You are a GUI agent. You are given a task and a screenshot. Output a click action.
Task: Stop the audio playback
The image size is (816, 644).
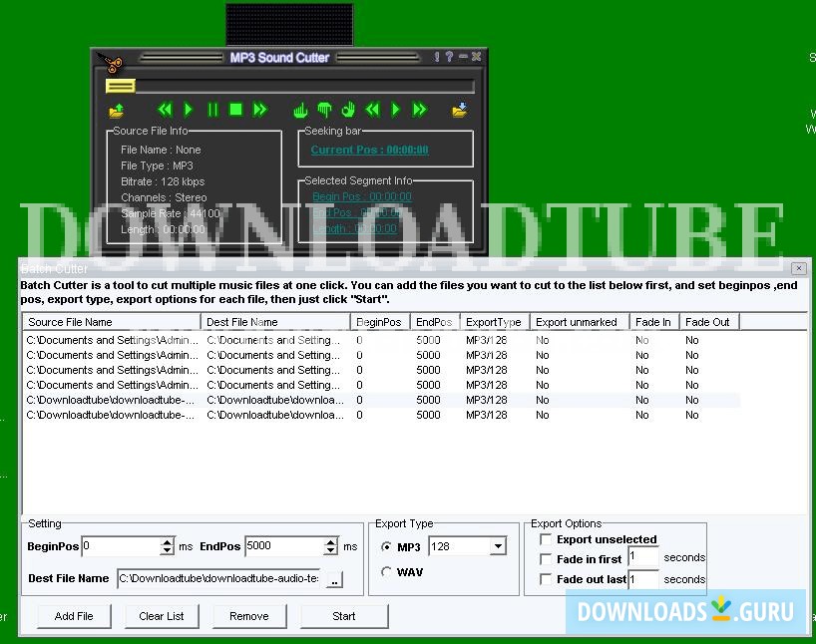[x=235, y=110]
